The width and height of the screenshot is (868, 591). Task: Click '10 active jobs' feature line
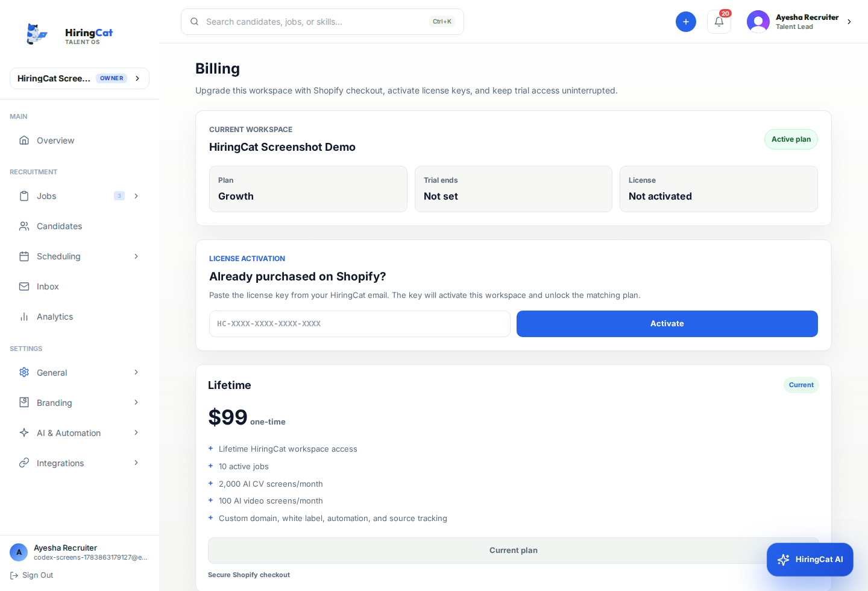tap(244, 466)
